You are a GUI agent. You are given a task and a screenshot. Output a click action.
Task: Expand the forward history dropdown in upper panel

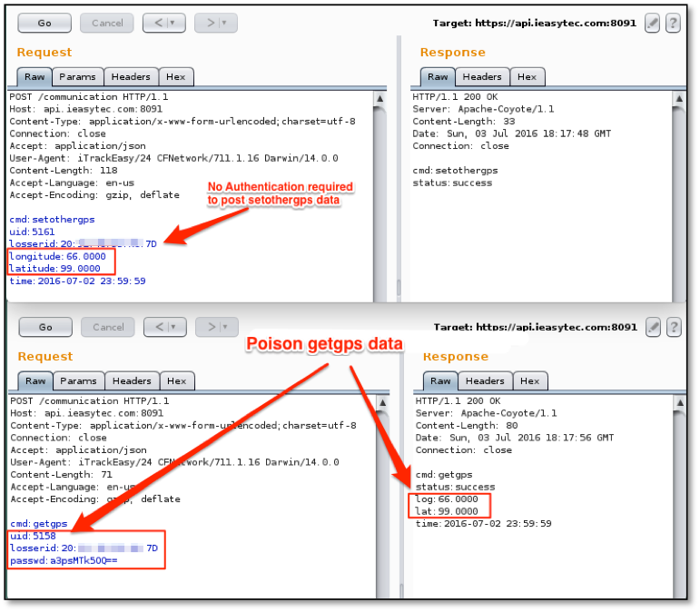[223, 23]
